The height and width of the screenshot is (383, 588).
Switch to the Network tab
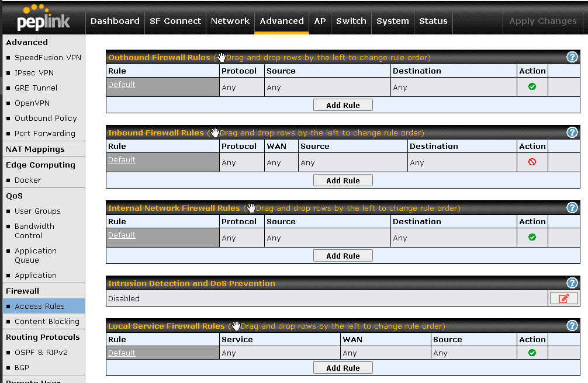coord(230,21)
